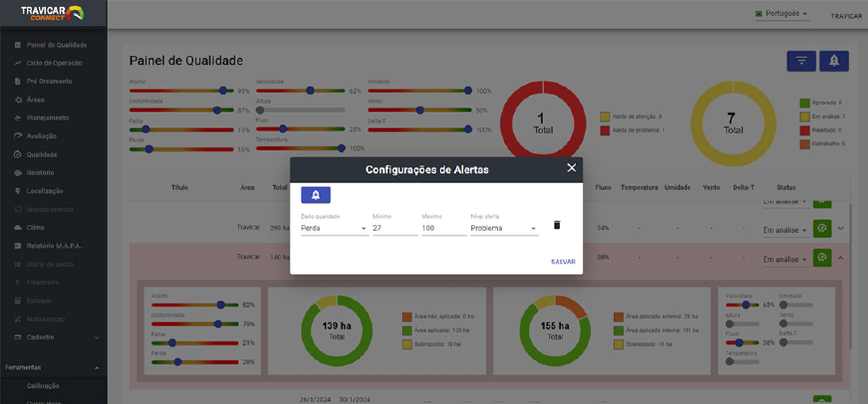Click the TRAVICAR user label
868x404 pixels.
pyautogui.click(x=846, y=16)
